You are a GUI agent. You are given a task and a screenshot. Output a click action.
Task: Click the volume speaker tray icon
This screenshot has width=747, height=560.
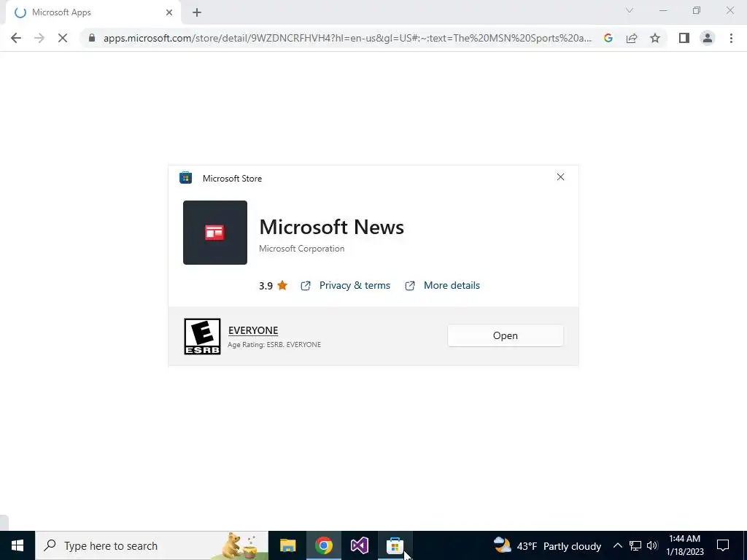[652, 545]
